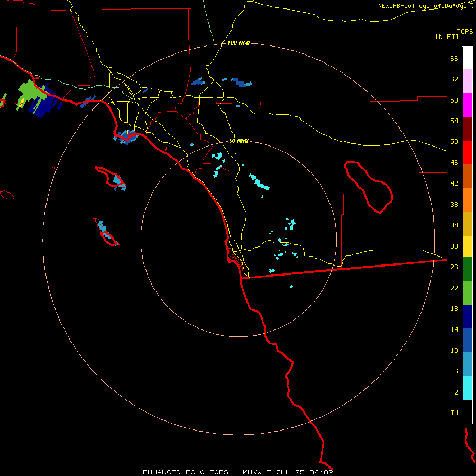Click legend value 46

454,163
